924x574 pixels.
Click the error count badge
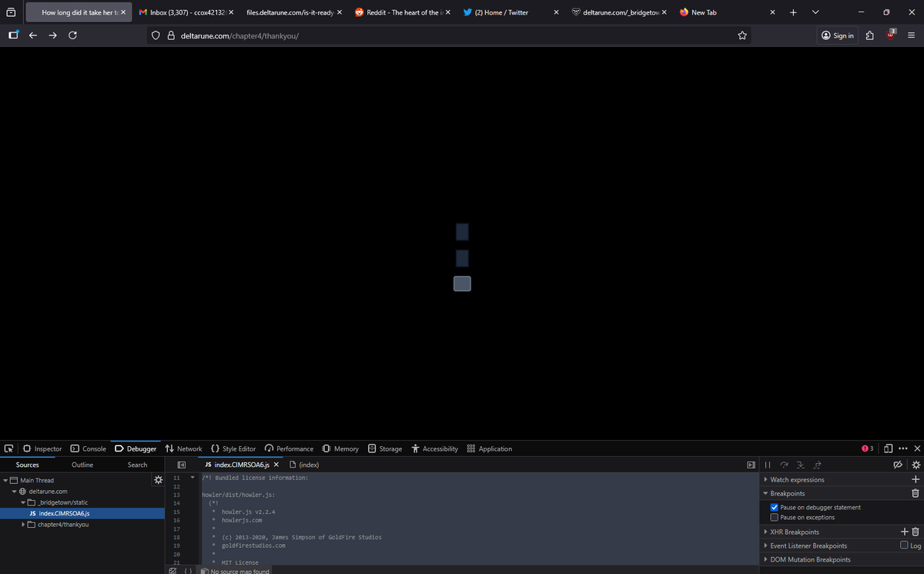click(x=868, y=448)
